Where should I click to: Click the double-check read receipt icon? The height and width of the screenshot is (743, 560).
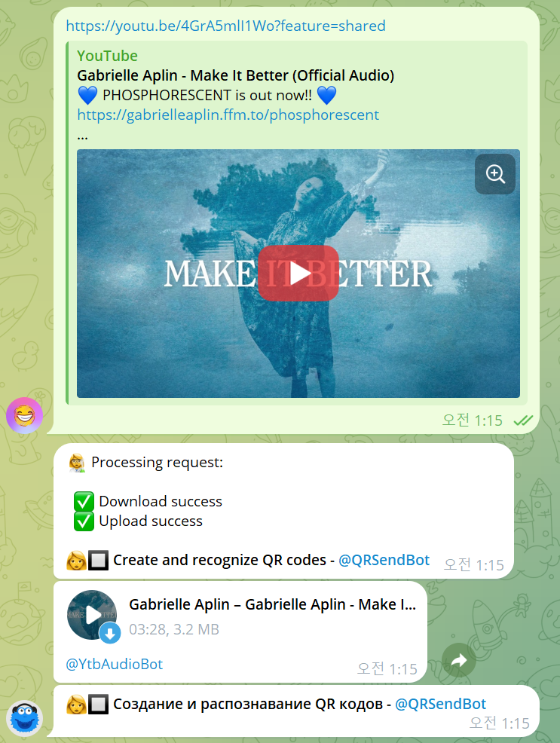point(523,420)
